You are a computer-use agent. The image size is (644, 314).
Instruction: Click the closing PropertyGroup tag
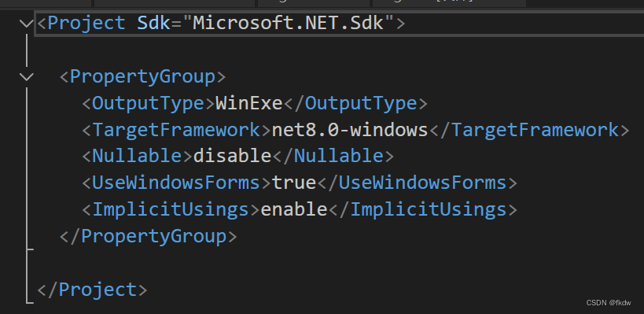pyautogui.click(x=149, y=236)
